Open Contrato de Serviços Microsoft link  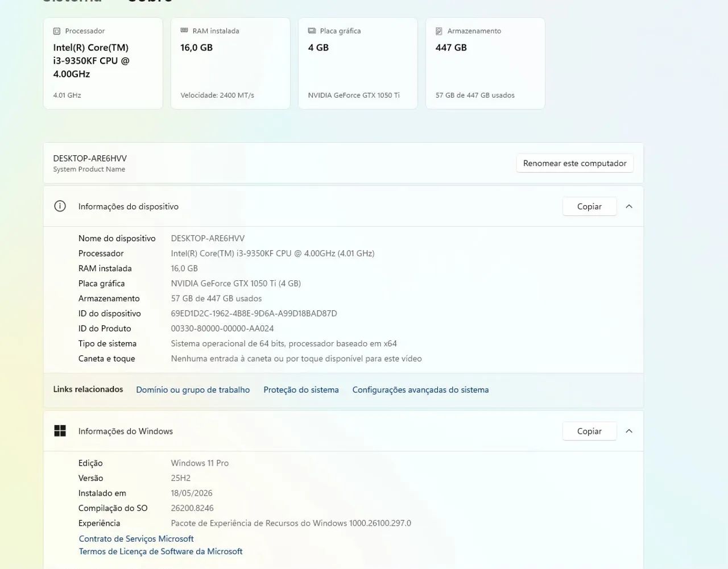point(136,539)
